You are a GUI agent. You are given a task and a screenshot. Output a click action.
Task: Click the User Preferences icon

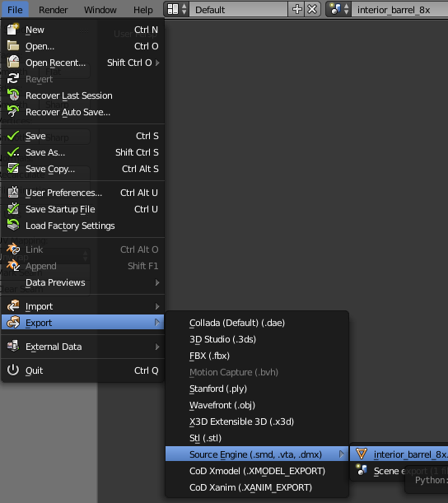click(13, 193)
